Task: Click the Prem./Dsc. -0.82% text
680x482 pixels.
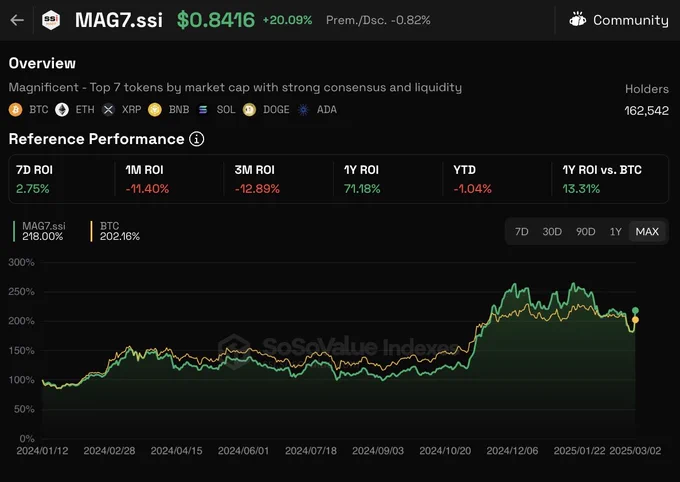Action: pos(378,20)
